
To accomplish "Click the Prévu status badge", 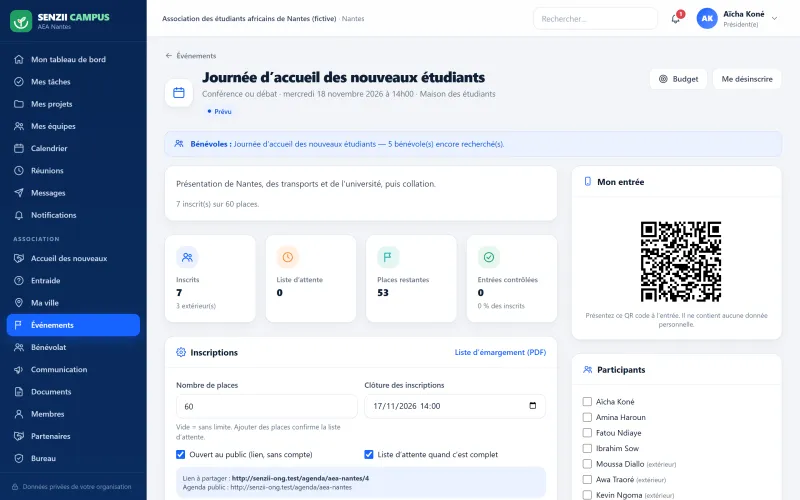I will pos(219,111).
